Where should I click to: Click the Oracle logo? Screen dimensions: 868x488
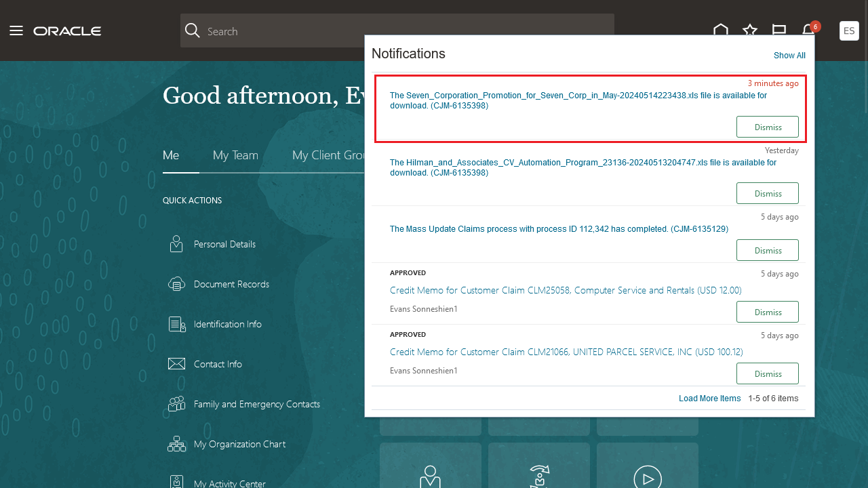[x=67, y=31]
